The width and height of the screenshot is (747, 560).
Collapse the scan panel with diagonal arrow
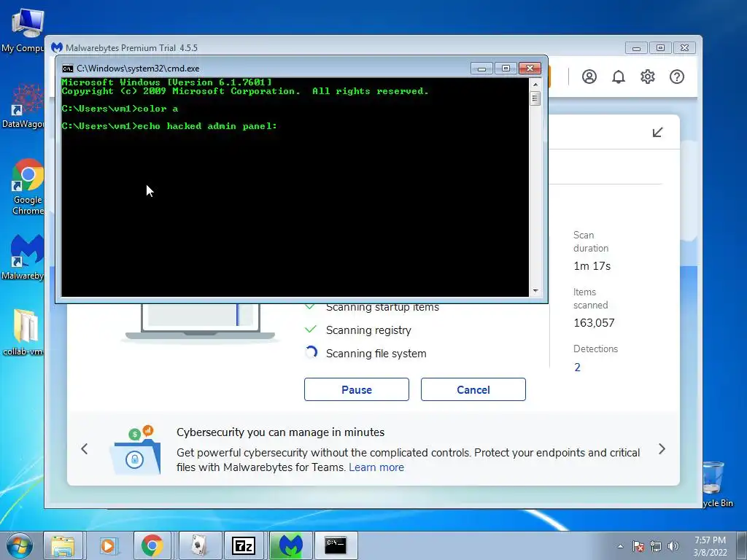657,133
